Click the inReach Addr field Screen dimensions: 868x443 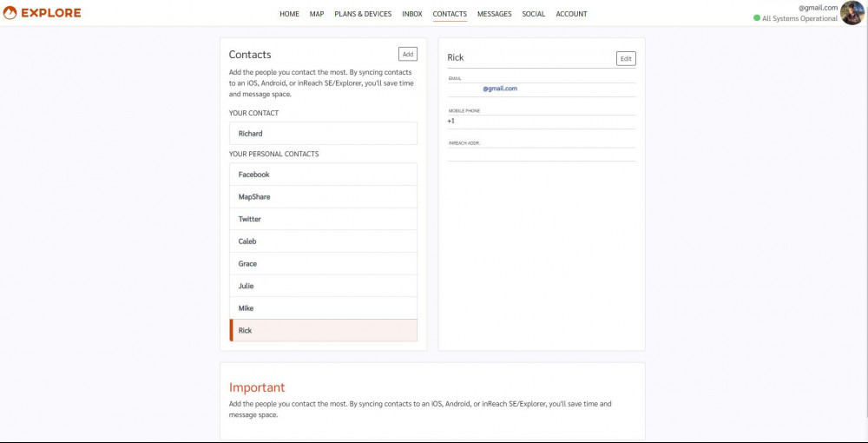coord(542,154)
